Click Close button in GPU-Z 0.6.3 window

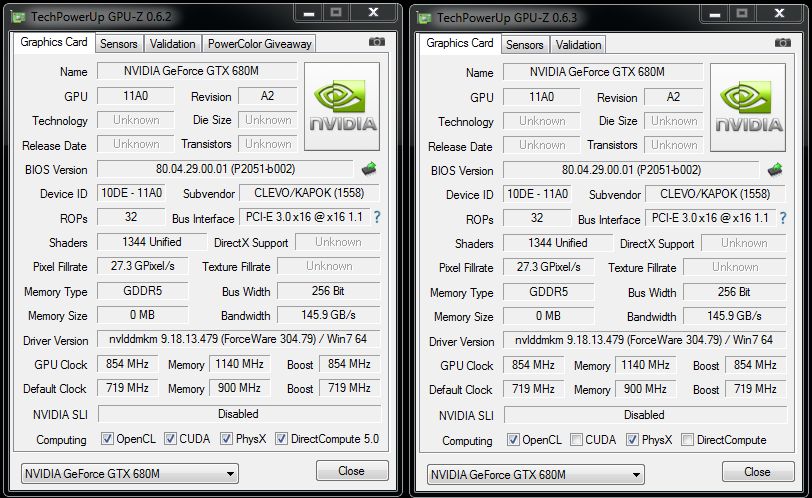(x=758, y=472)
